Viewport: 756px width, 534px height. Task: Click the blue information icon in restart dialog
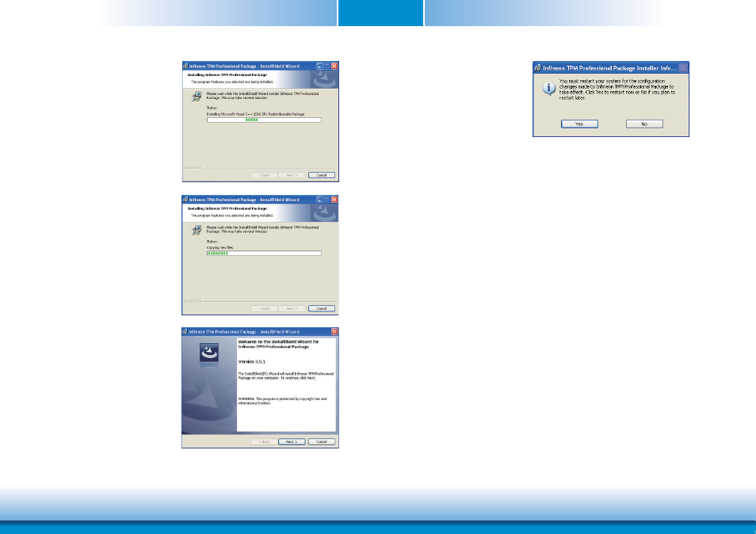point(548,89)
